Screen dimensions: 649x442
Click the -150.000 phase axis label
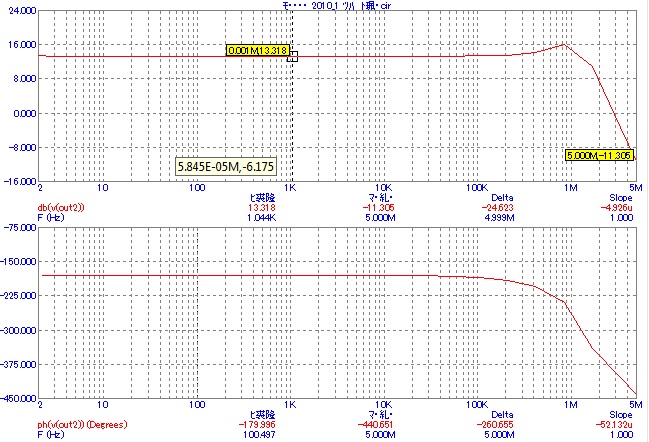19,262
